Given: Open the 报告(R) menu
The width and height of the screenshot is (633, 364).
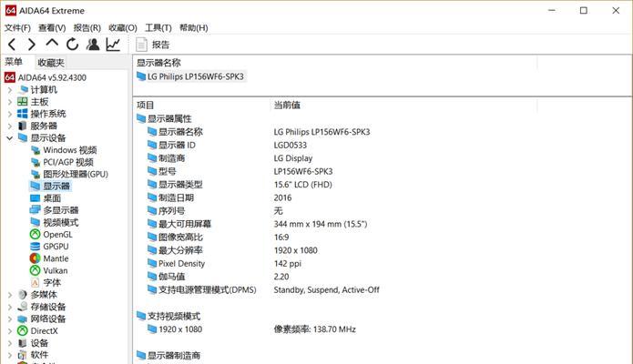Looking at the screenshot, I should [x=87, y=28].
